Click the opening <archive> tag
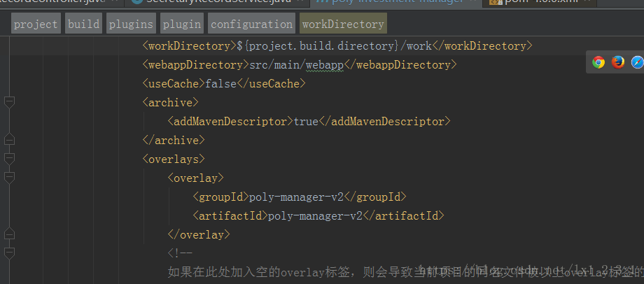644x284 pixels. [x=170, y=103]
